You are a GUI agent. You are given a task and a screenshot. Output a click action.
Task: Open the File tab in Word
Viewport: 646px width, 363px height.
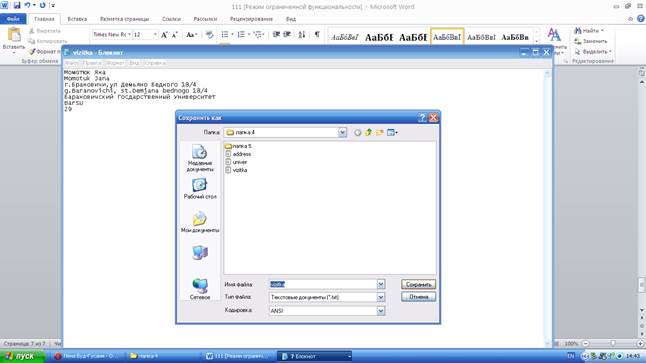(13, 19)
